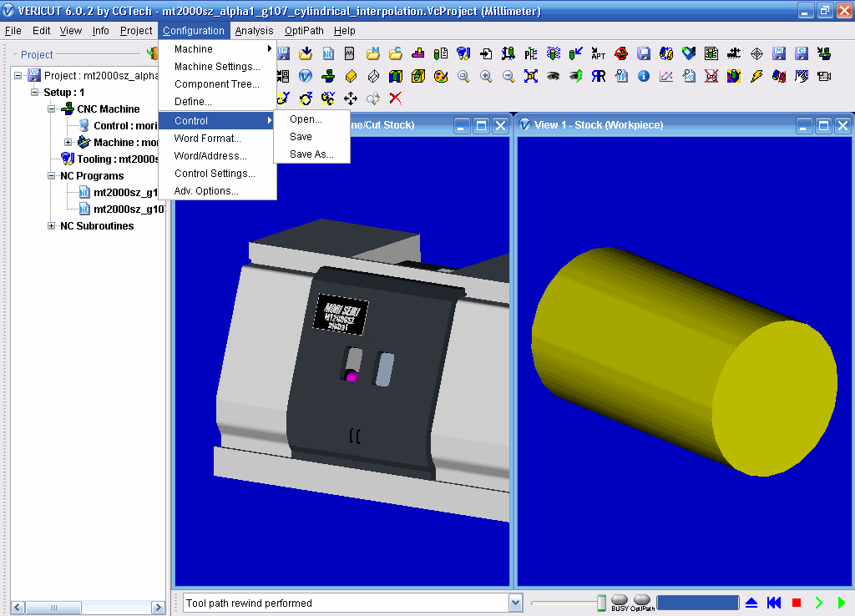Click the Play to End green button

tap(842, 603)
